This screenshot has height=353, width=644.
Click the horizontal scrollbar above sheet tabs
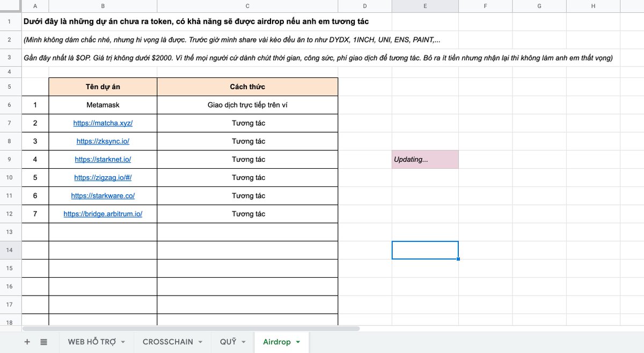pyautogui.click(x=191, y=328)
